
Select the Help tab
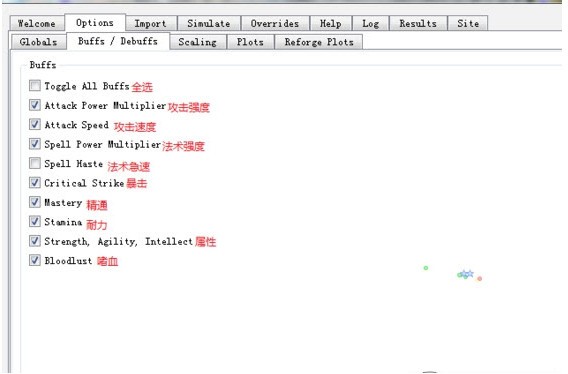click(331, 24)
